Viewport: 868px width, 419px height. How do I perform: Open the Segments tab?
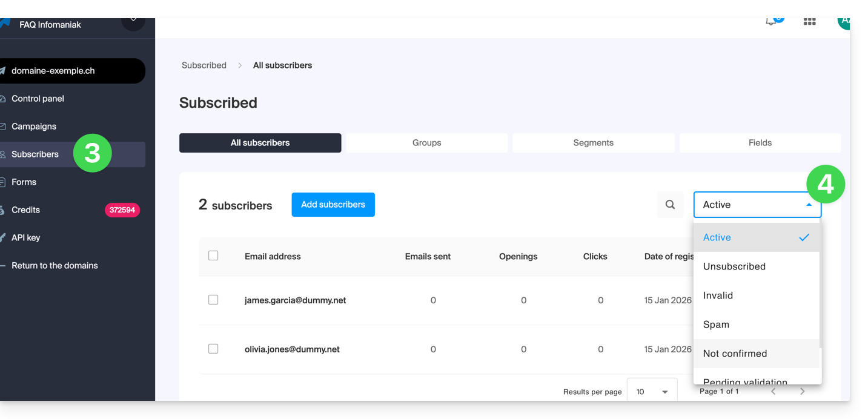coord(593,143)
